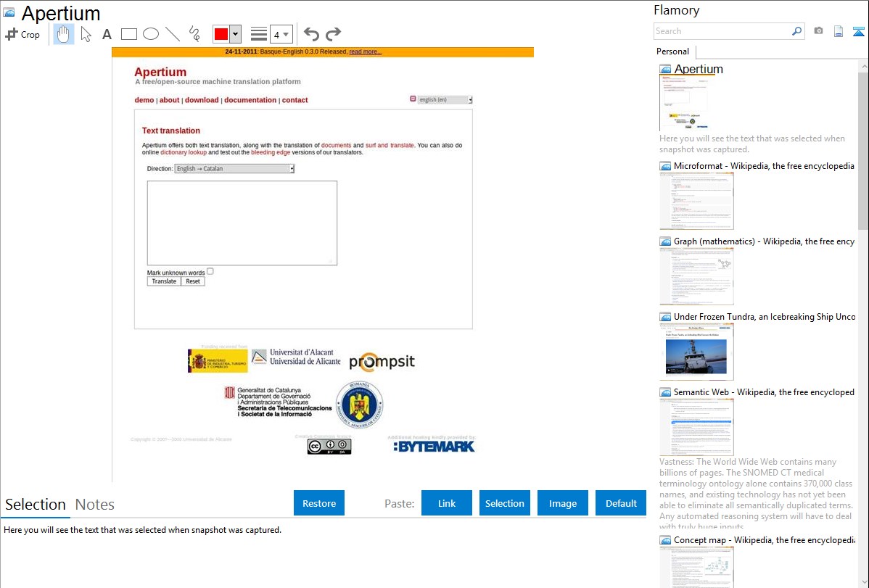Screen dimensions: 869x588
Task: Click the blue collapse-to-top icon
Action: (858, 31)
